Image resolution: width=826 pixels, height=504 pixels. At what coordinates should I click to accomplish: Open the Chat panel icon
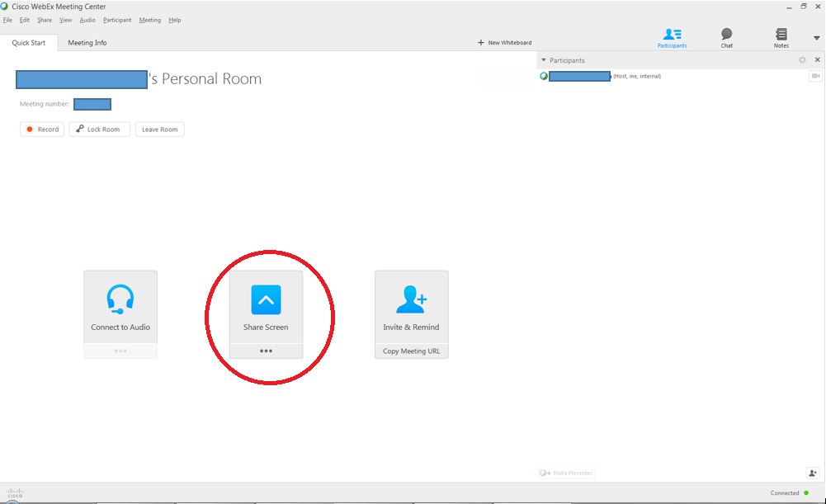726,38
